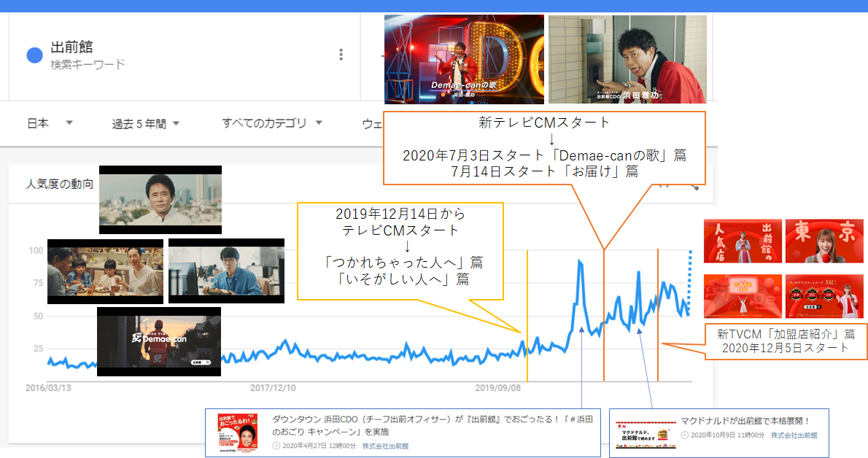868x458 pixels.
Task: Click the 2017/12/10 axis date label
Action: click(273, 388)
